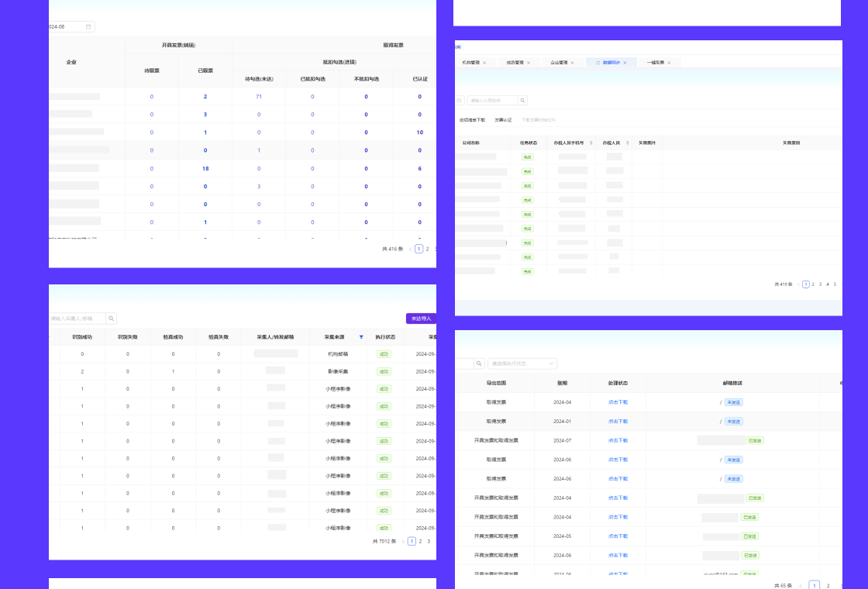
Task: Open the execution status dropdown
Action: 522,363
